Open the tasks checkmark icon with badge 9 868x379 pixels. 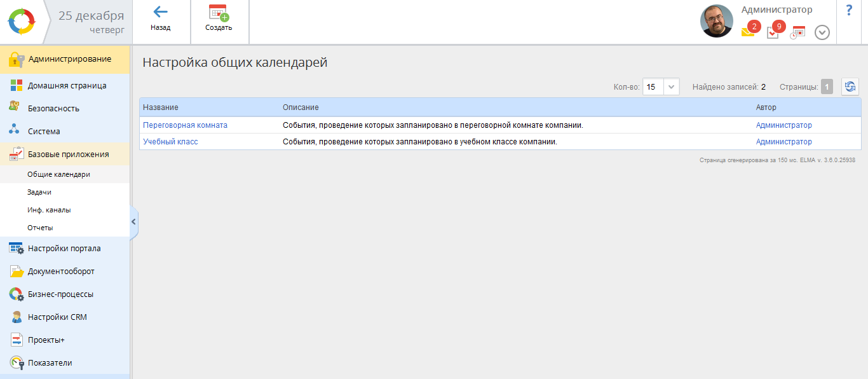773,32
